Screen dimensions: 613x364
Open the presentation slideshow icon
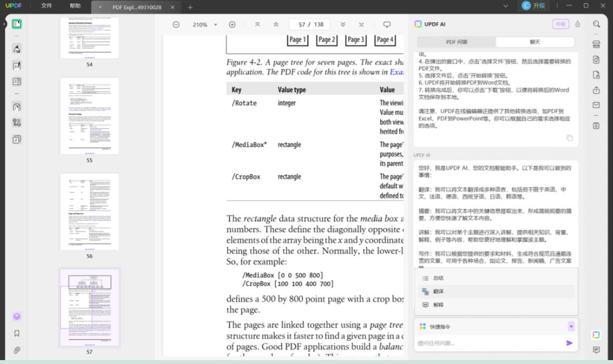click(x=386, y=24)
